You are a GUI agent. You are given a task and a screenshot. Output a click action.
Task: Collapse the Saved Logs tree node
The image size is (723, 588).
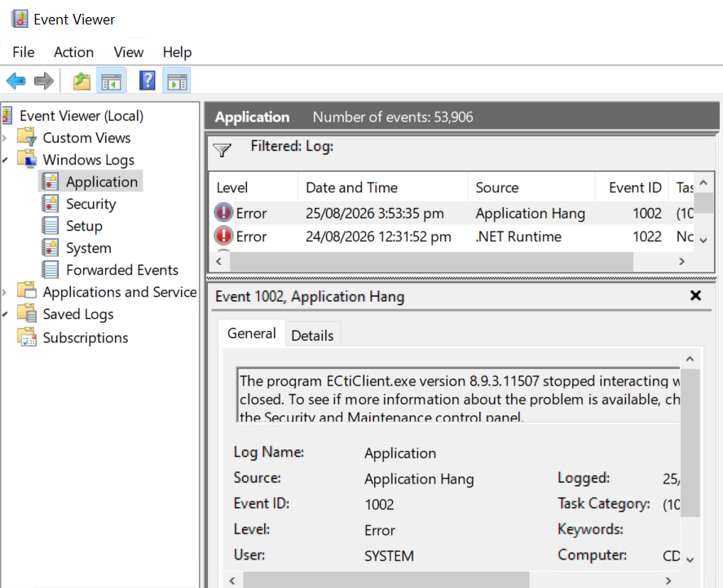coord(5,315)
